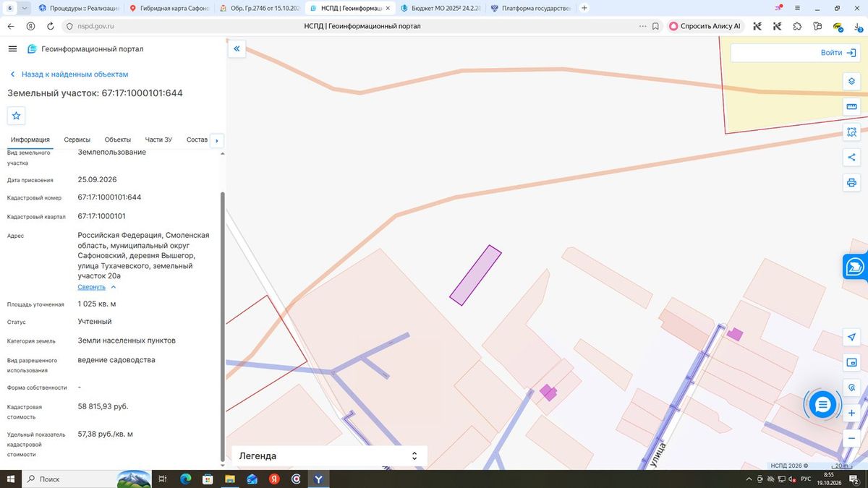Collapse the side panel with double chevron
The image size is (868, 488).
(x=237, y=49)
